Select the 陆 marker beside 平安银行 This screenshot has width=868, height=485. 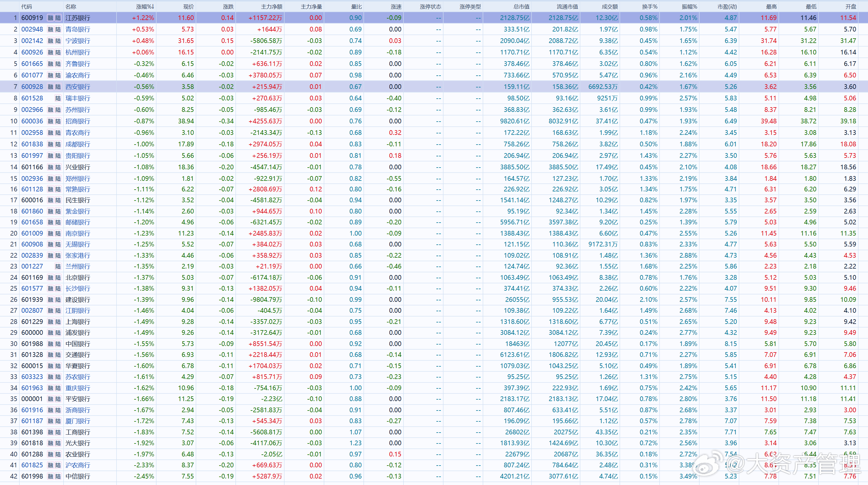click(58, 399)
